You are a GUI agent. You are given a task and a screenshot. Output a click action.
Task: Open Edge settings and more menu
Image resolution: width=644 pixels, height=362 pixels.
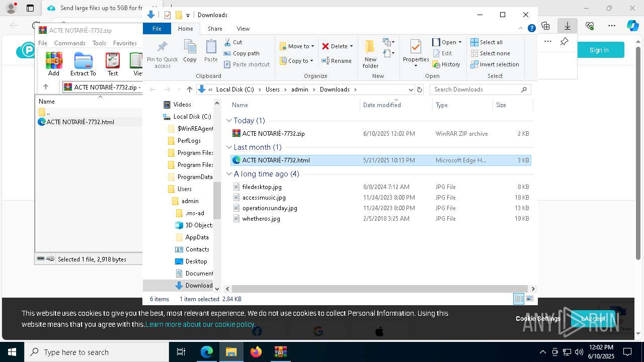point(612,26)
